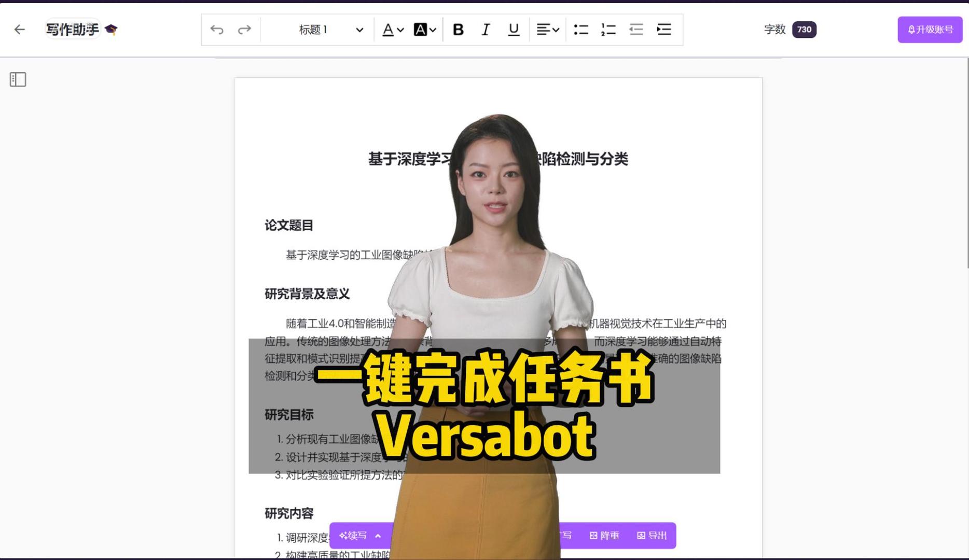Open the text highlight color menu
Viewport: 969px width, 560px height.
[x=423, y=30]
